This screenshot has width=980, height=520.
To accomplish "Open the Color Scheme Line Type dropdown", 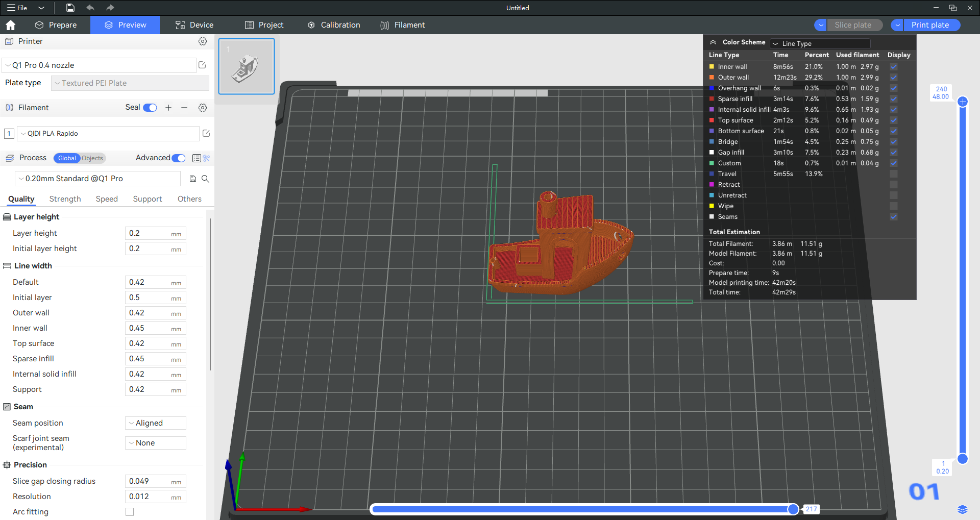I will pyautogui.click(x=820, y=43).
